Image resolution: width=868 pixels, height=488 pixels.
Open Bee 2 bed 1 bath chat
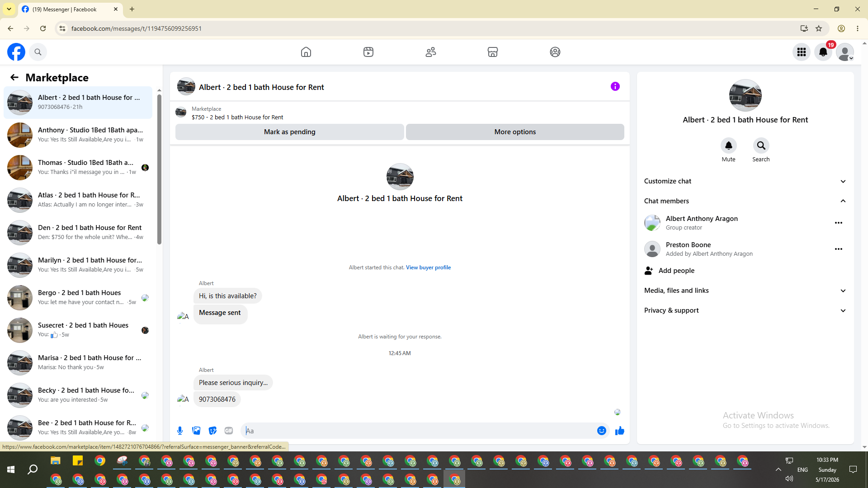tap(78, 428)
